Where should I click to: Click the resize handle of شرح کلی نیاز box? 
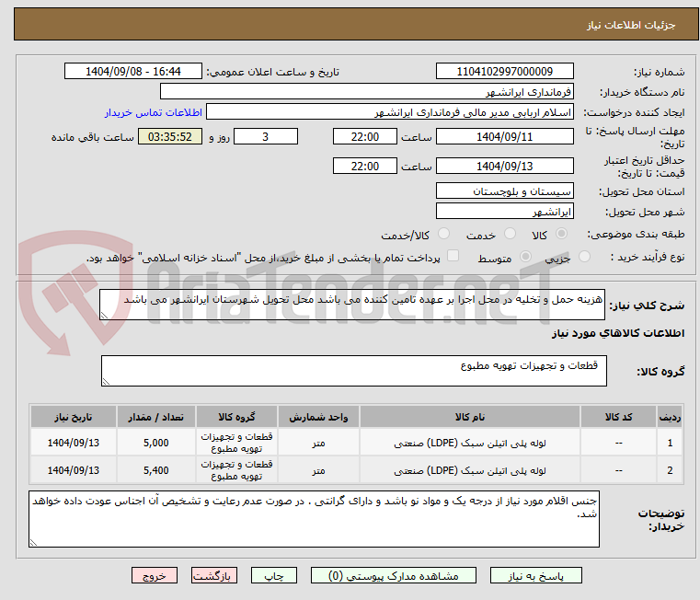[x=104, y=316]
